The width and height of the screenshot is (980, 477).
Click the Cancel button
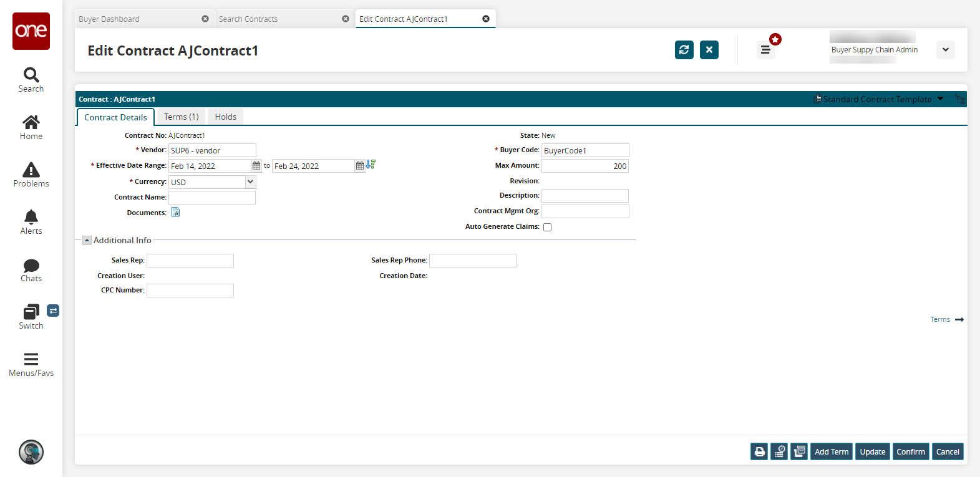point(948,452)
